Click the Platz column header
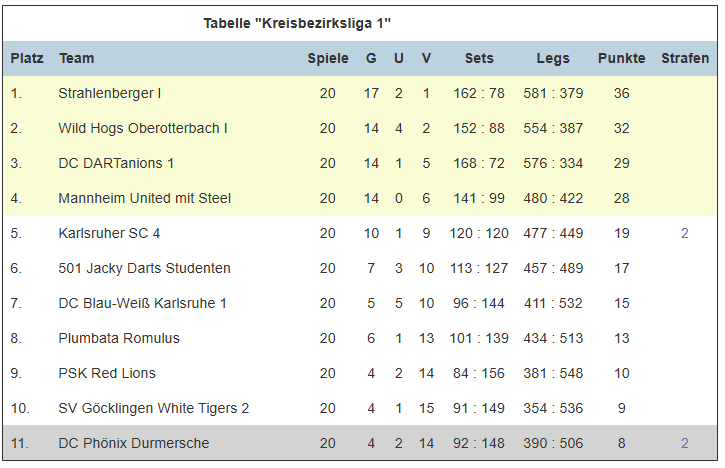 27,58
